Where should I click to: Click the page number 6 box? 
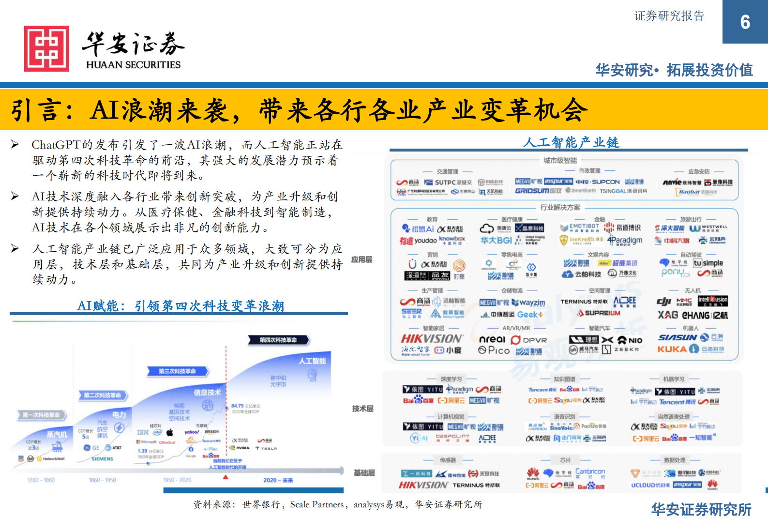745,22
